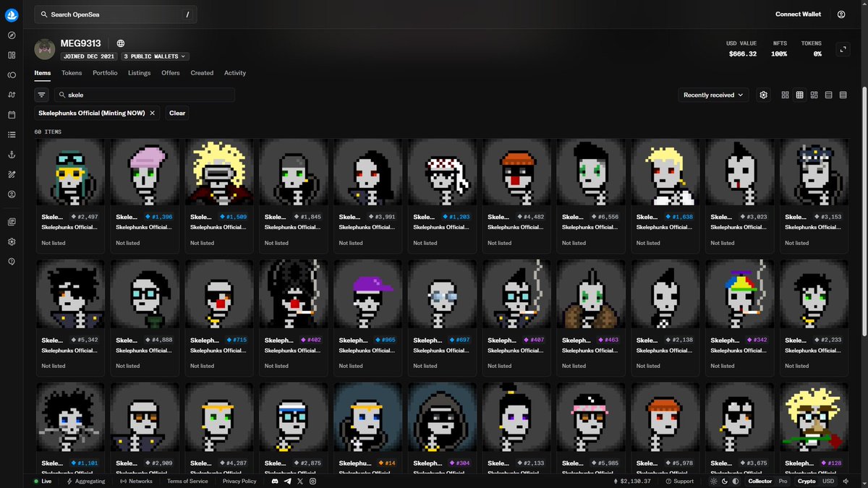Screen dimensions: 868x488
Task: Open the Support link in footer
Action: click(679, 481)
